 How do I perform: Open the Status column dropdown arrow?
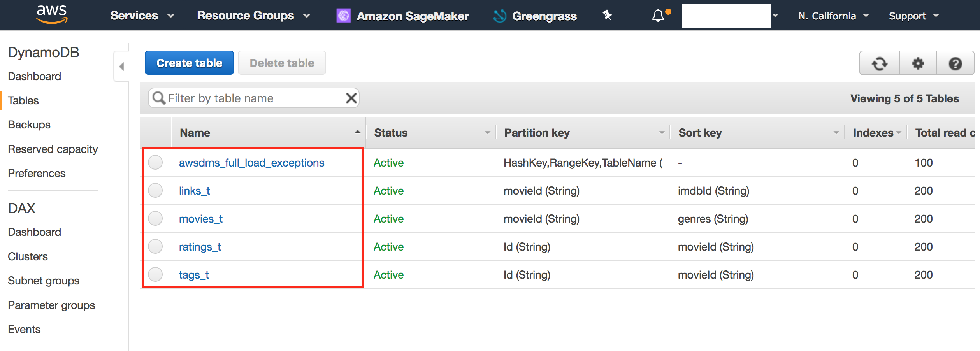click(x=488, y=133)
